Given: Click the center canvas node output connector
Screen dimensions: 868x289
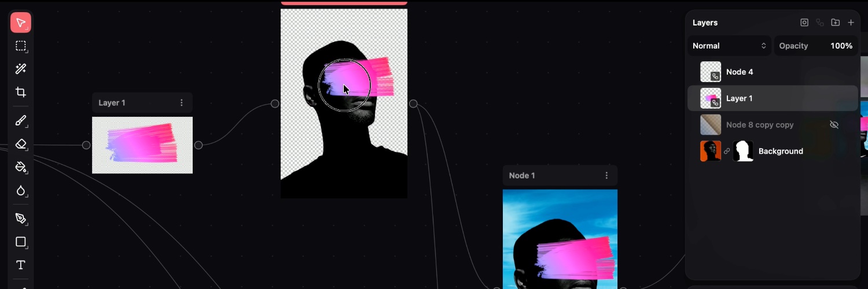Looking at the screenshot, I should (413, 103).
